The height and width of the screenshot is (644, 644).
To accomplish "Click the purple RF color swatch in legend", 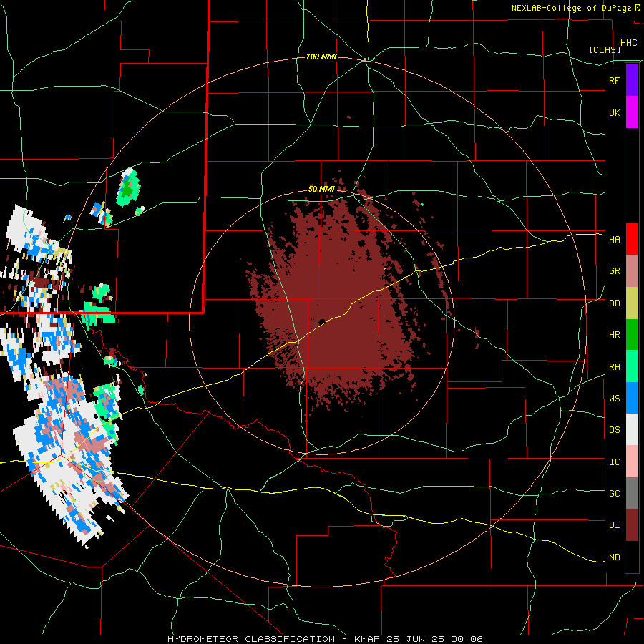I will [x=632, y=80].
